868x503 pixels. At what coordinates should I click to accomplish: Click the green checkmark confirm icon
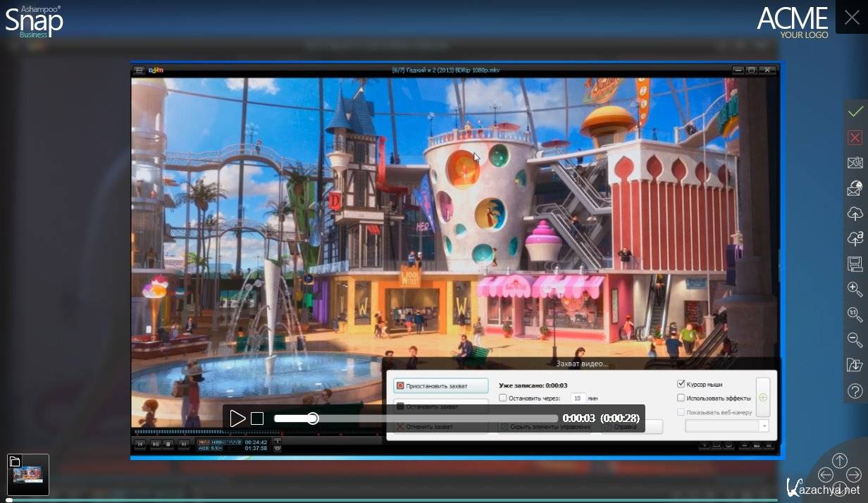[x=855, y=112]
